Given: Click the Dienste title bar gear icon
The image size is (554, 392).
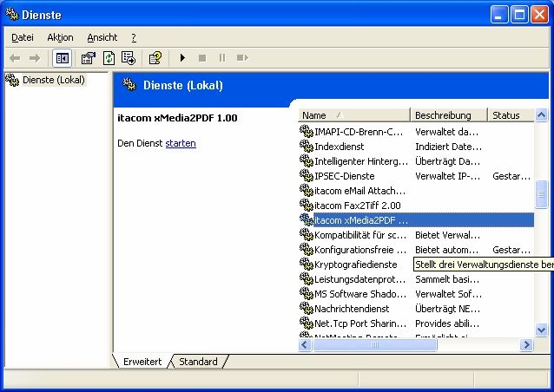Looking at the screenshot, I should [12, 14].
